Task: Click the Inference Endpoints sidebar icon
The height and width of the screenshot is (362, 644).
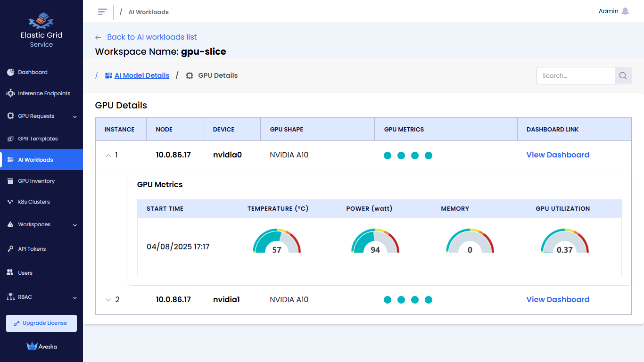Action: point(10,93)
